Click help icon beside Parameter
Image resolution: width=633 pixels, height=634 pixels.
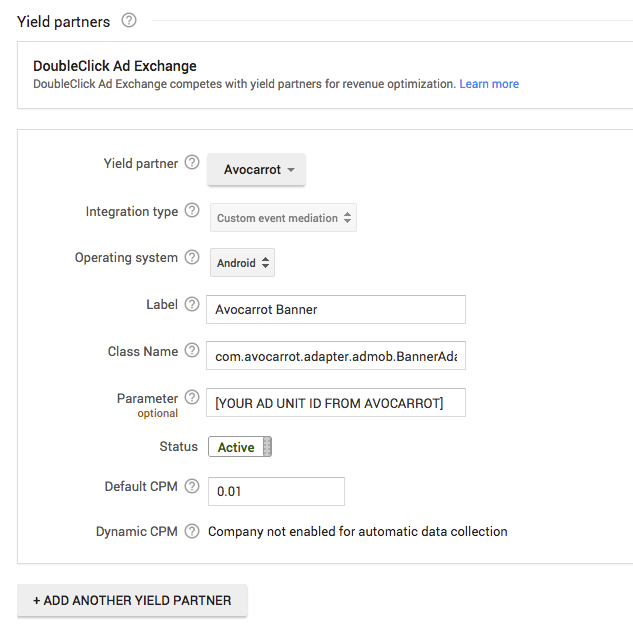tap(192, 398)
